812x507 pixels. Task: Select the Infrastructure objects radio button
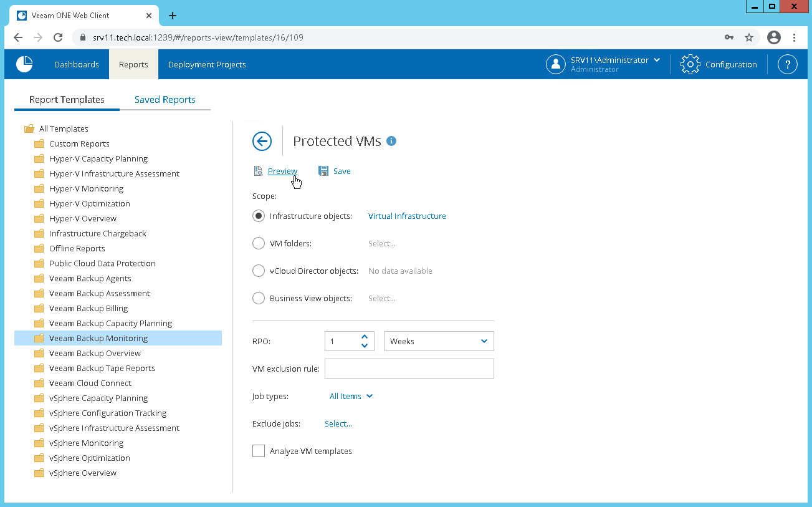(259, 216)
